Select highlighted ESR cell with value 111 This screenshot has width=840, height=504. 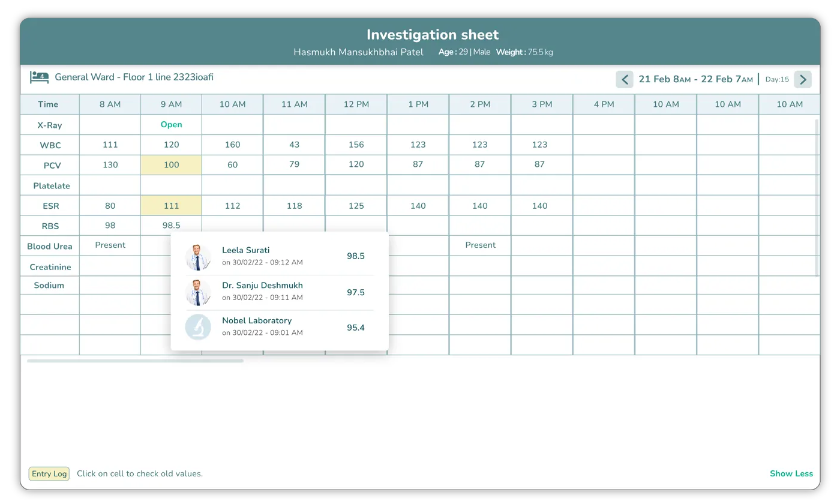(171, 206)
